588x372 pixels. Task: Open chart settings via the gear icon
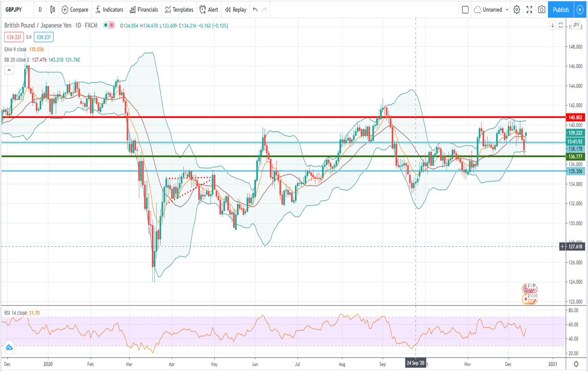[516, 10]
